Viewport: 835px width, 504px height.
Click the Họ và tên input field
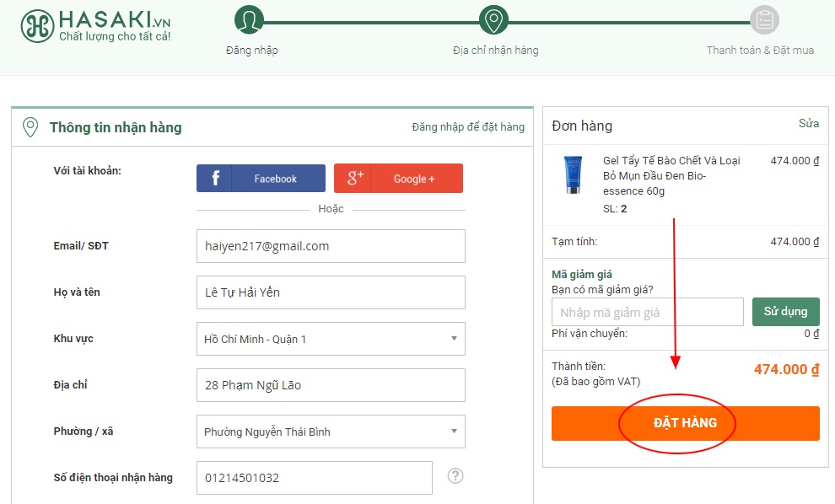[x=330, y=292]
